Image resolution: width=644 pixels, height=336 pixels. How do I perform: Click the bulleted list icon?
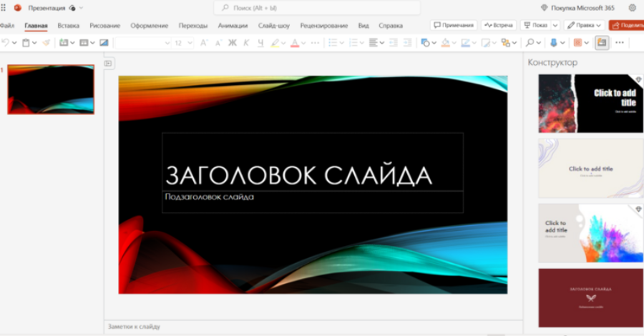(332, 43)
